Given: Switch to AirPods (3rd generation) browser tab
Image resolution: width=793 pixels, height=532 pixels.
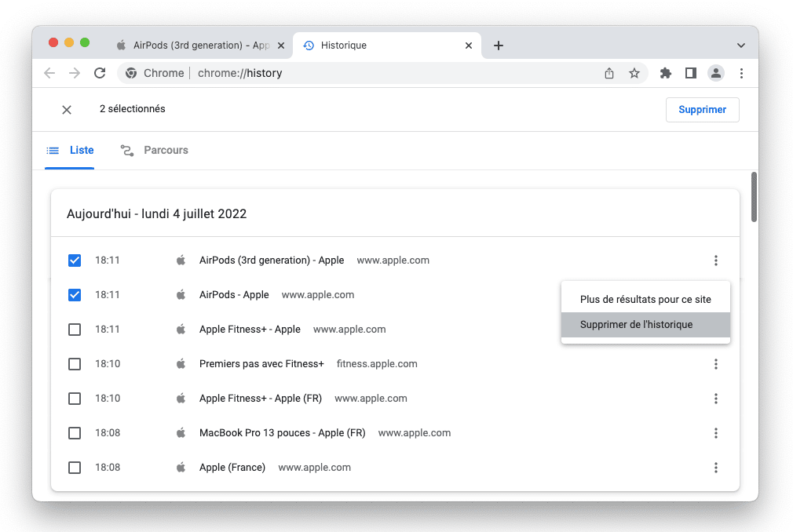Looking at the screenshot, I should (x=201, y=46).
